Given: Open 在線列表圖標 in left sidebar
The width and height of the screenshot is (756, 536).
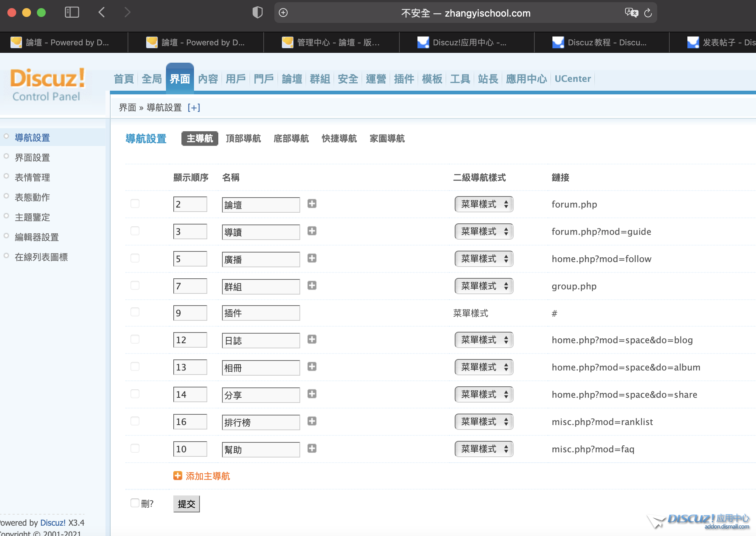Looking at the screenshot, I should point(41,257).
